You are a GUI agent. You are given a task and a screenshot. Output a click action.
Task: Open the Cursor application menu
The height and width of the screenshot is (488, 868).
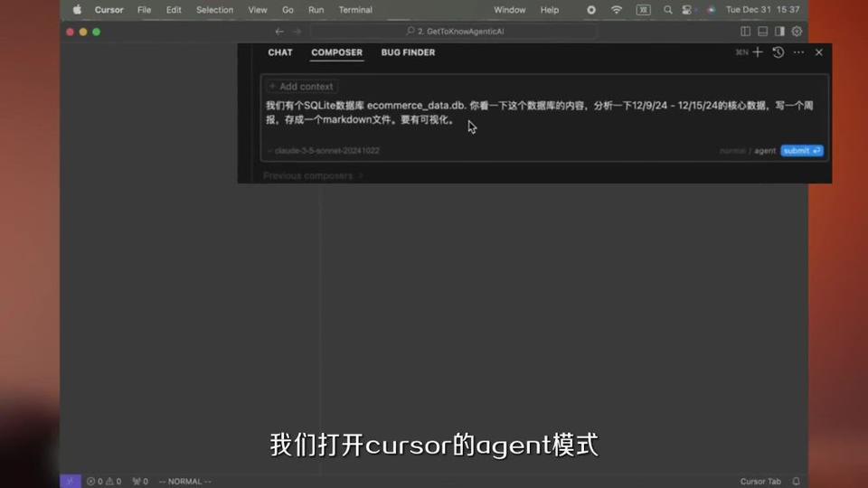click(x=109, y=10)
